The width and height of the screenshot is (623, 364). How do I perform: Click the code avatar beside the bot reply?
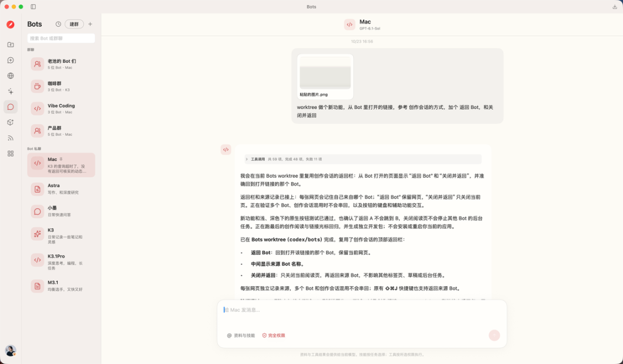click(x=226, y=150)
